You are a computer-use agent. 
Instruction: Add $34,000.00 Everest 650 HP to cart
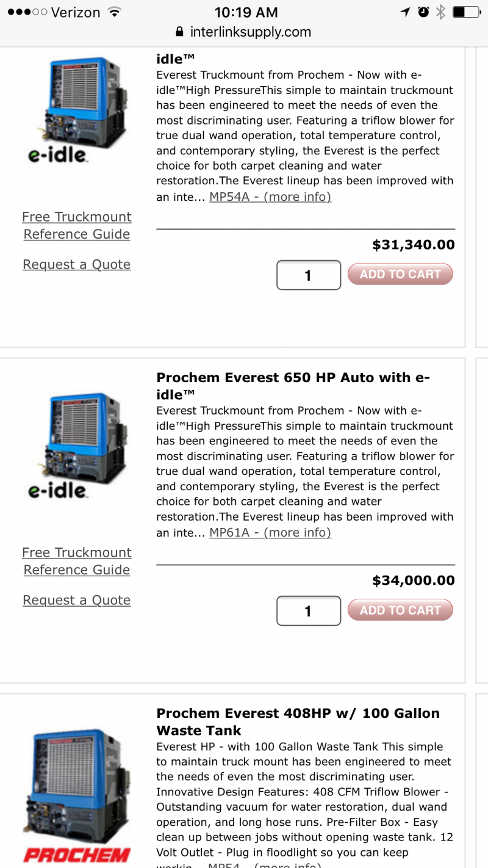pos(400,610)
